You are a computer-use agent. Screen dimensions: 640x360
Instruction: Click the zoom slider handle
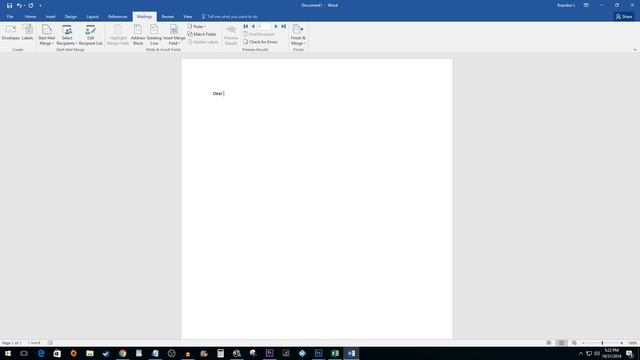602,343
